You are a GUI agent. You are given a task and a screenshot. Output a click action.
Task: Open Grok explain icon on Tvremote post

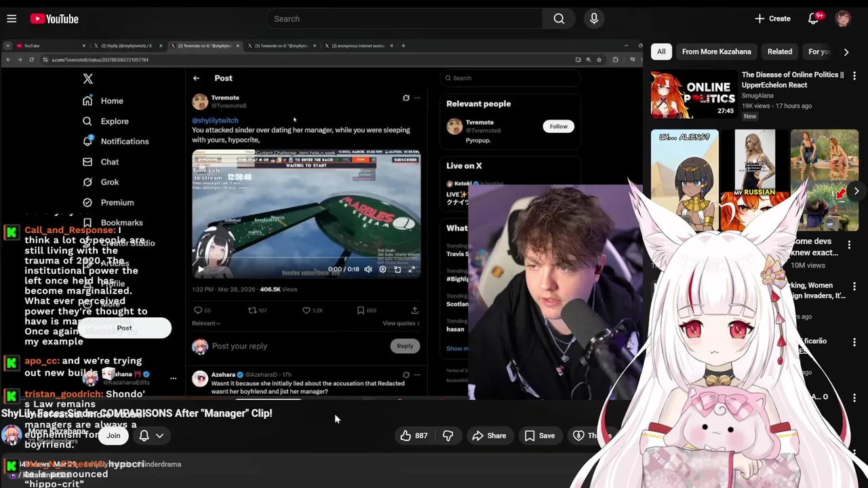pos(406,98)
